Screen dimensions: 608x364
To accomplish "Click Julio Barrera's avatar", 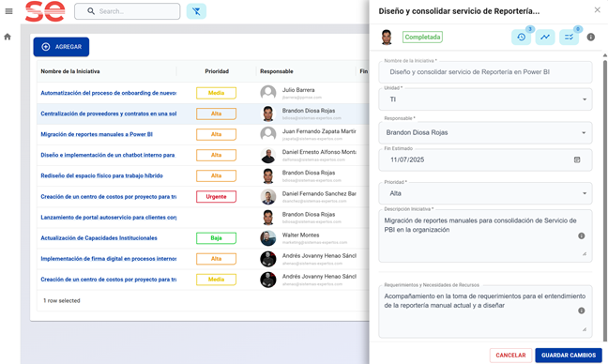I will 268,93.
